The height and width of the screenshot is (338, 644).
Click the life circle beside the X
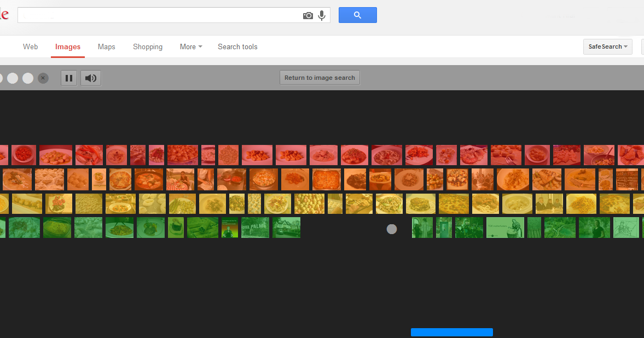(x=28, y=78)
